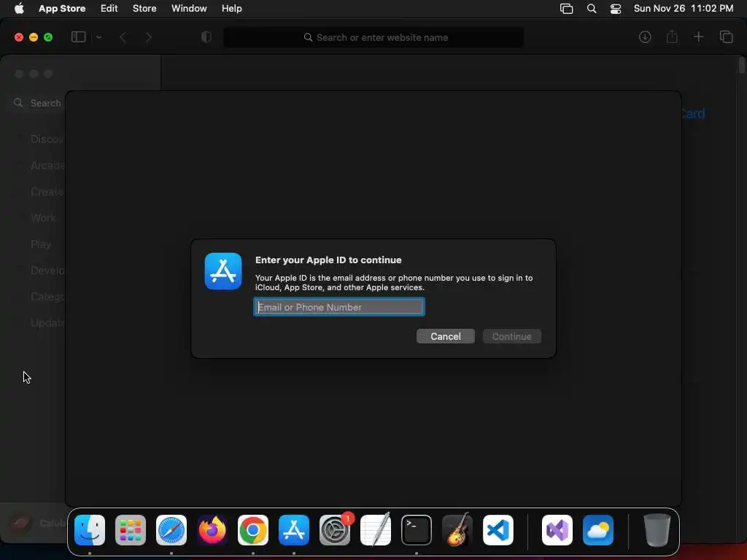Open the Apple menu
Viewport: 747px width, 560px height.
(19, 9)
